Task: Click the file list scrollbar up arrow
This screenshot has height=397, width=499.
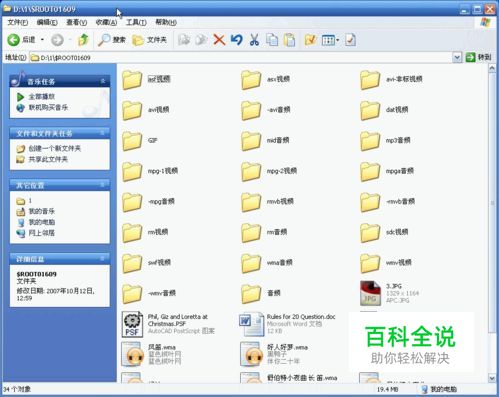Action: 492,68
